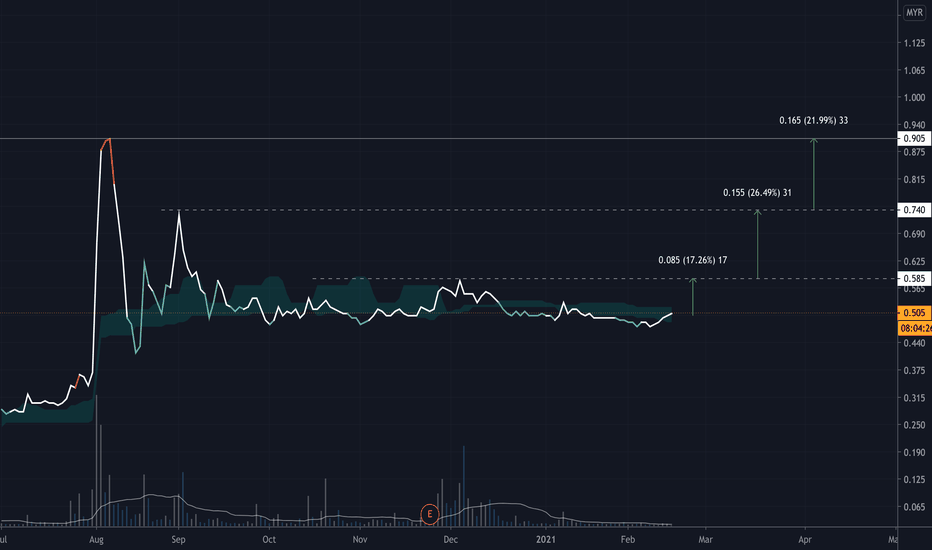The width and height of the screenshot is (932, 550).
Task: Click the 0.250 value on the price axis
Action: pos(914,425)
